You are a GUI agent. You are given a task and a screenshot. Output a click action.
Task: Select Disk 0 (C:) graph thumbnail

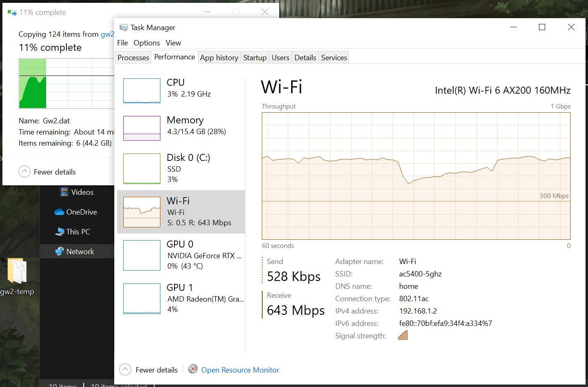(x=141, y=169)
